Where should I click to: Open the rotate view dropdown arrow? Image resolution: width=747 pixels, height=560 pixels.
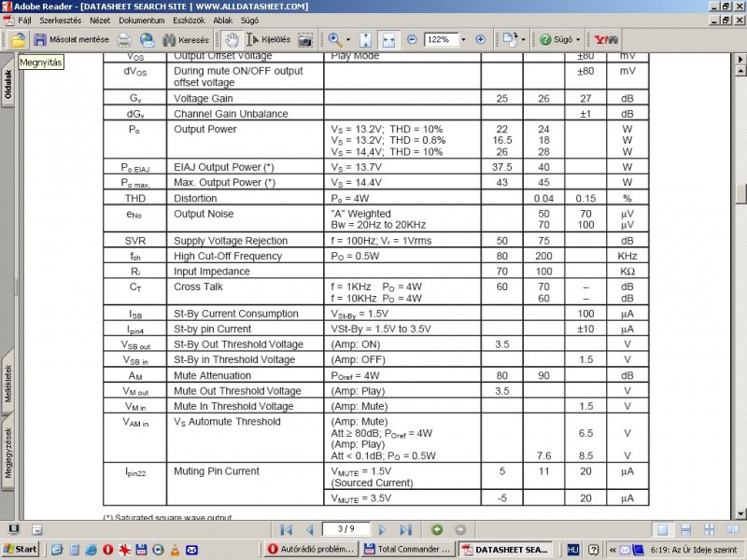click(524, 40)
